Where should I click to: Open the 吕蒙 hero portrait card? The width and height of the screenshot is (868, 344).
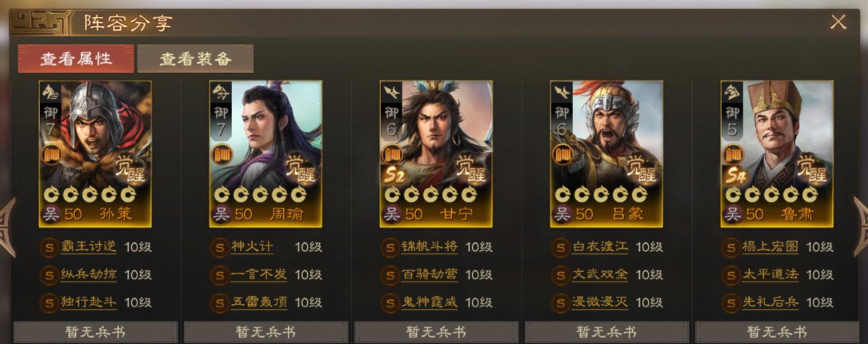[606, 154]
